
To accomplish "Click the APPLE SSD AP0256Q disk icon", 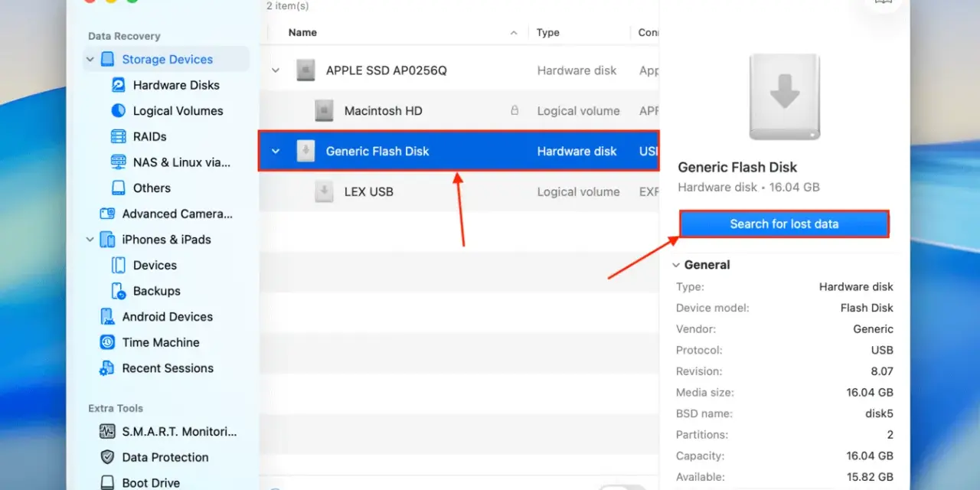I will pos(305,70).
